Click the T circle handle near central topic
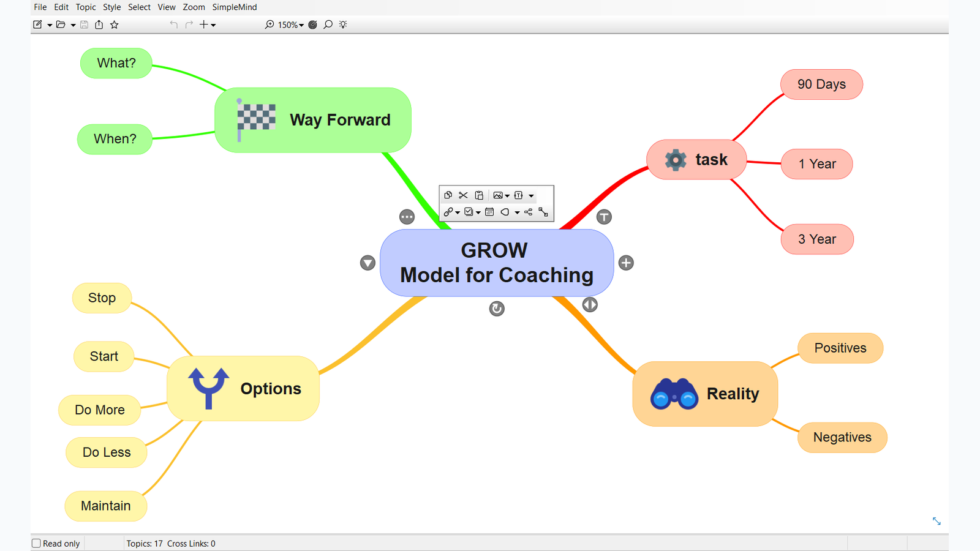The image size is (980, 551). (604, 217)
